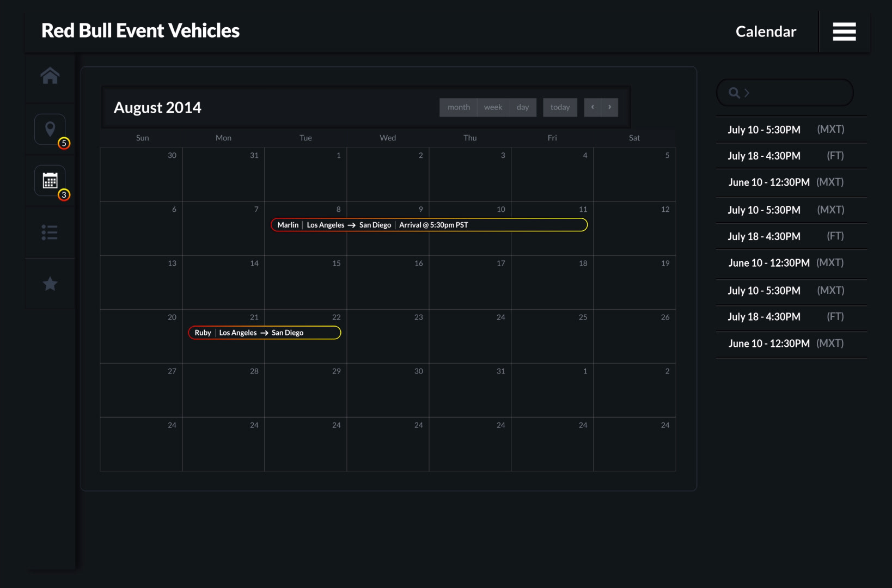Click the August 2014 month title
Viewport: 892px width, 588px height.
pyautogui.click(x=157, y=108)
